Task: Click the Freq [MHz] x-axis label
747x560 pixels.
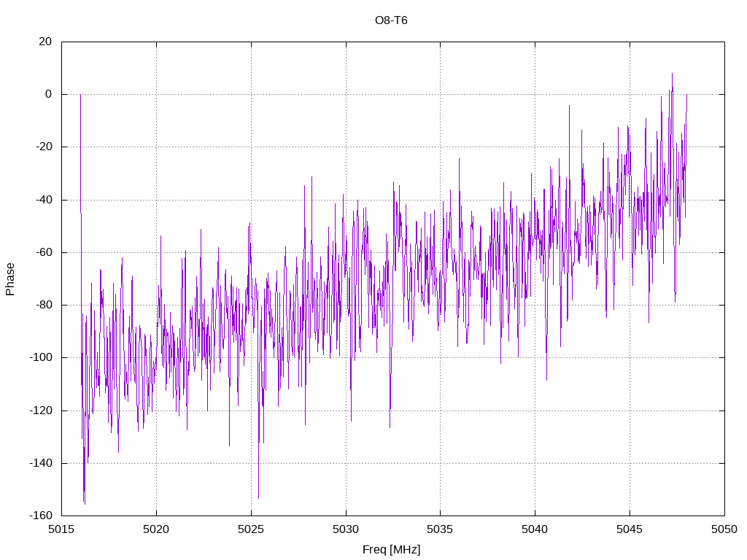Action: click(x=391, y=550)
